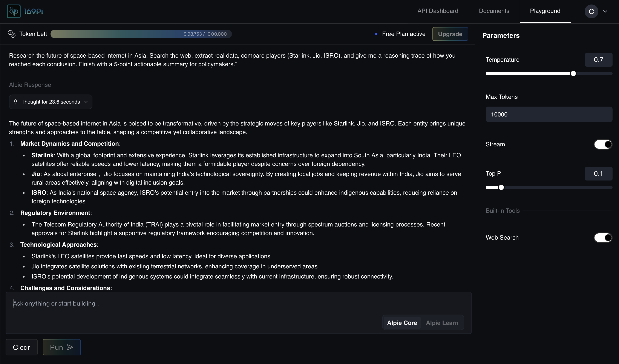Click the lightbulb icon on the thought chip

(x=15, y=102)
